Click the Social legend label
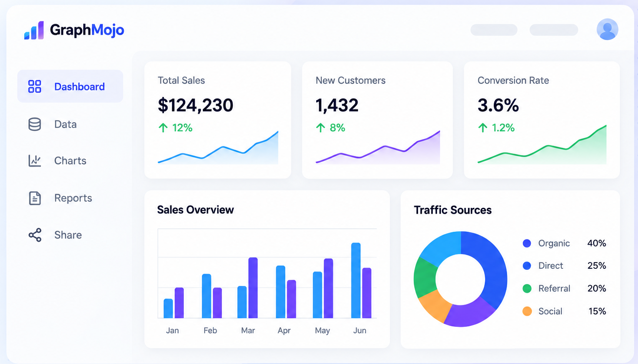 pos(550,311)
